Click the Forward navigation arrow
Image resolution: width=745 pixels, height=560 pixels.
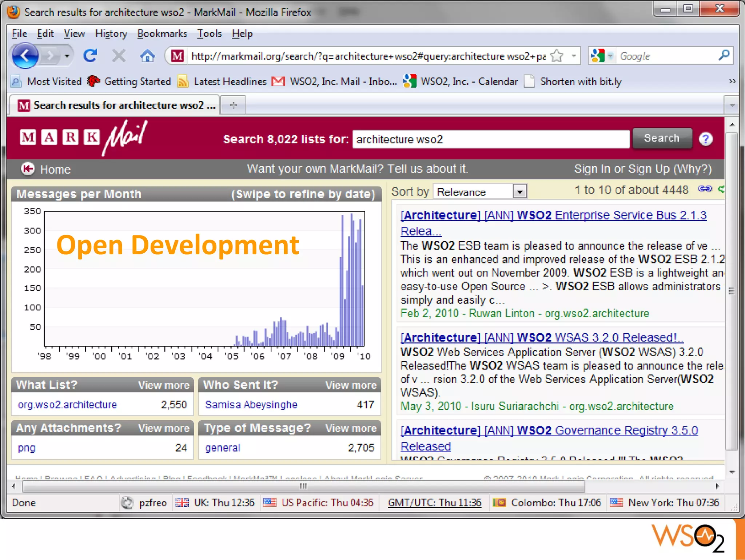point(50,56)
